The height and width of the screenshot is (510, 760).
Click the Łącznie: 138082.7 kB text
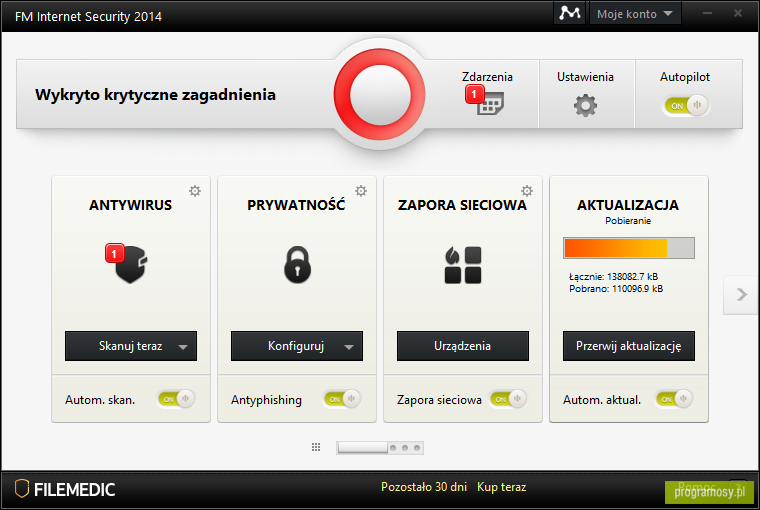613,277
